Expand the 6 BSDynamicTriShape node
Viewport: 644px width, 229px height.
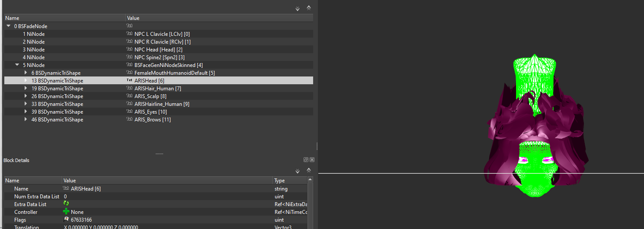(26, 73)
